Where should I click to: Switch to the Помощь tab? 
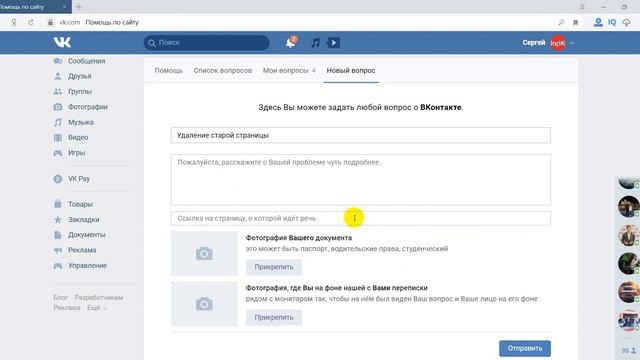click(x=169, y=71)
